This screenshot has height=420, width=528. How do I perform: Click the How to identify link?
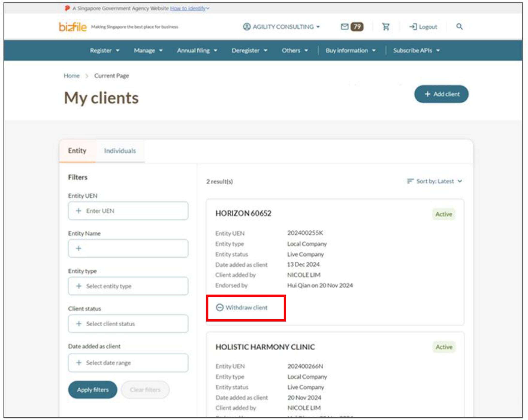(188, 8)
